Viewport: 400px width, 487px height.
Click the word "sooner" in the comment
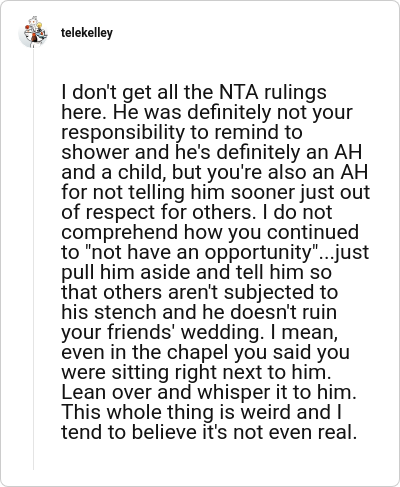coord(262,192)
